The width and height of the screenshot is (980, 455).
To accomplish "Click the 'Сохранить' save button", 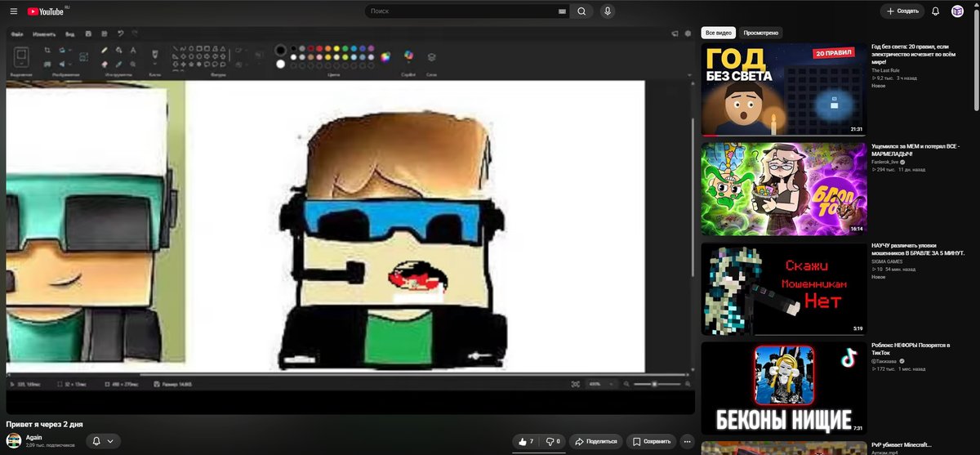I will click(653, 441).
